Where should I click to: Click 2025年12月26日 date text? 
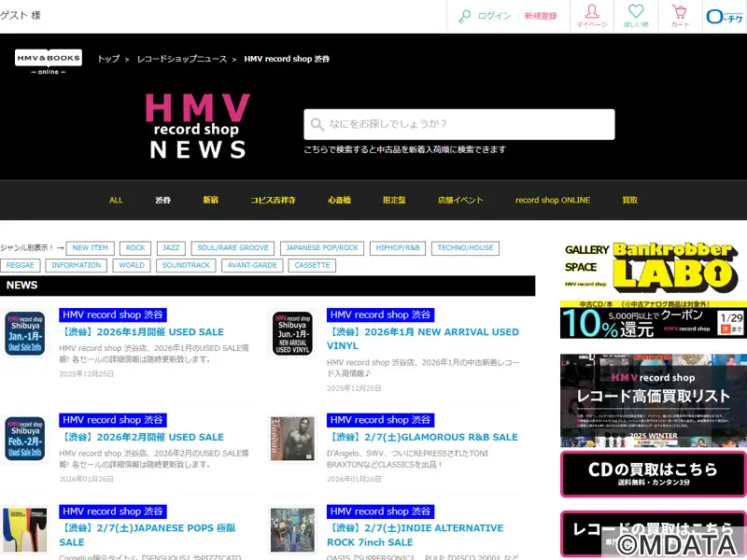(354, 388)
